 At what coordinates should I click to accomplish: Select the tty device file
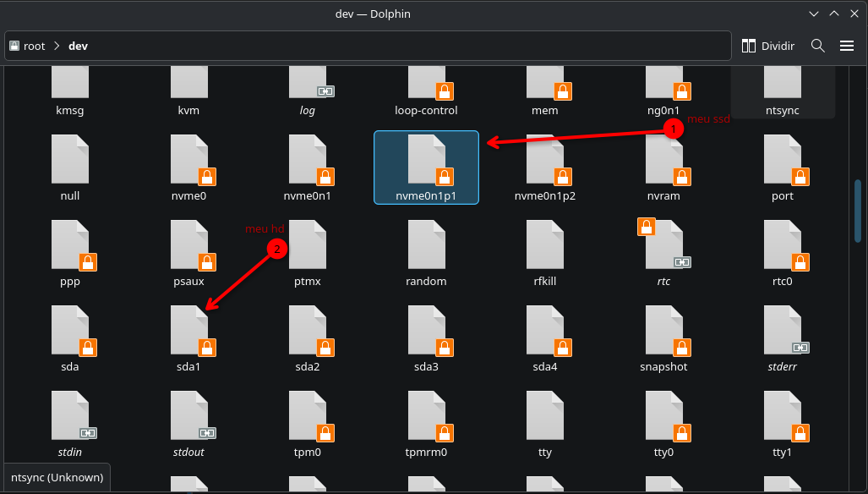(x=544, y=424)
